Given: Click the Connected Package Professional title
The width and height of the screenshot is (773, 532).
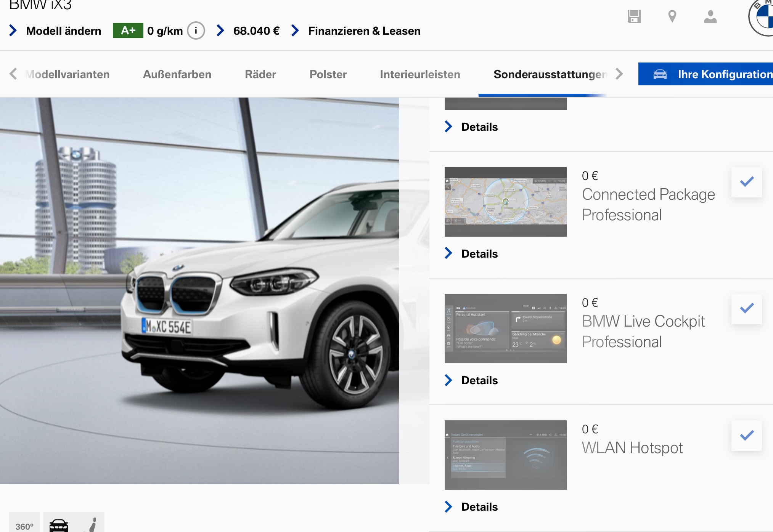Looking at the screenshot, I should tap(648, 205).
